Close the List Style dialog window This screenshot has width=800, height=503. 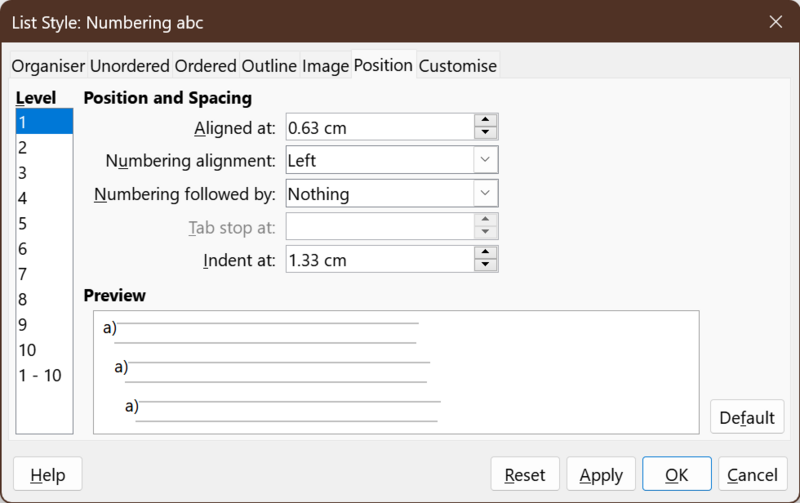coord(776,22)
